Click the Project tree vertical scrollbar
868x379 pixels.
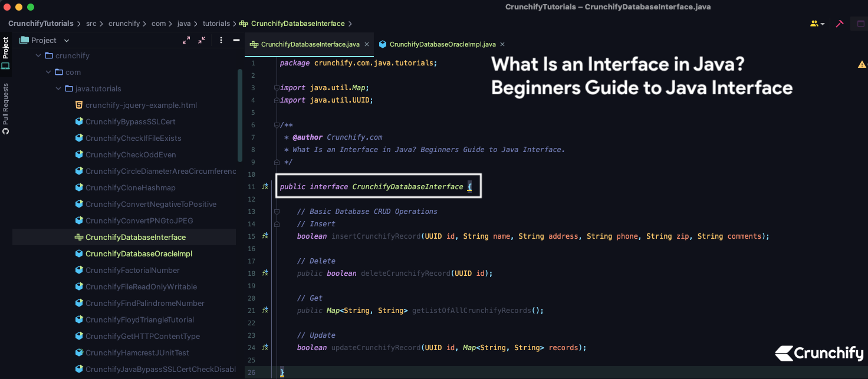240,115
